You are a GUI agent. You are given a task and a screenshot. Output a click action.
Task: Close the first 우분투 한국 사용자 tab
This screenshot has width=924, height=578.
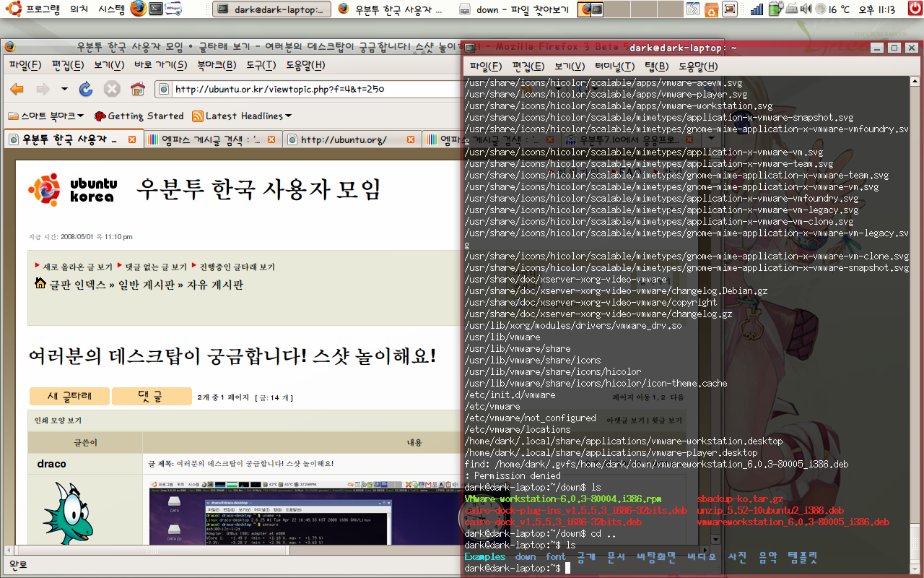tap(132, 139)
